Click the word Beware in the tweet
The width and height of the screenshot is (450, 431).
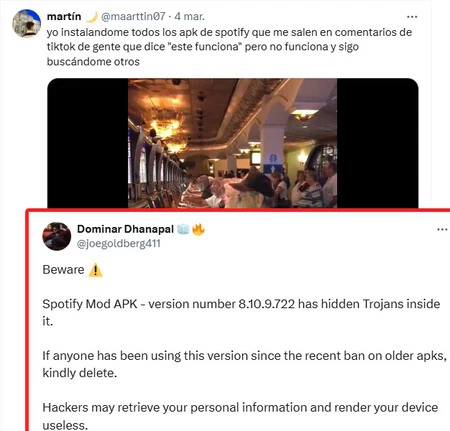point(63,270)
